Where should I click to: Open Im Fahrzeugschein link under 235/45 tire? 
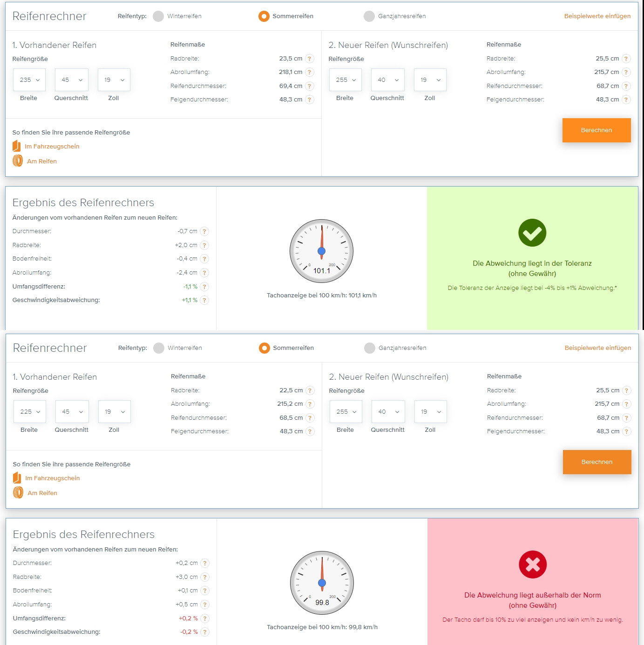(52, 147)
